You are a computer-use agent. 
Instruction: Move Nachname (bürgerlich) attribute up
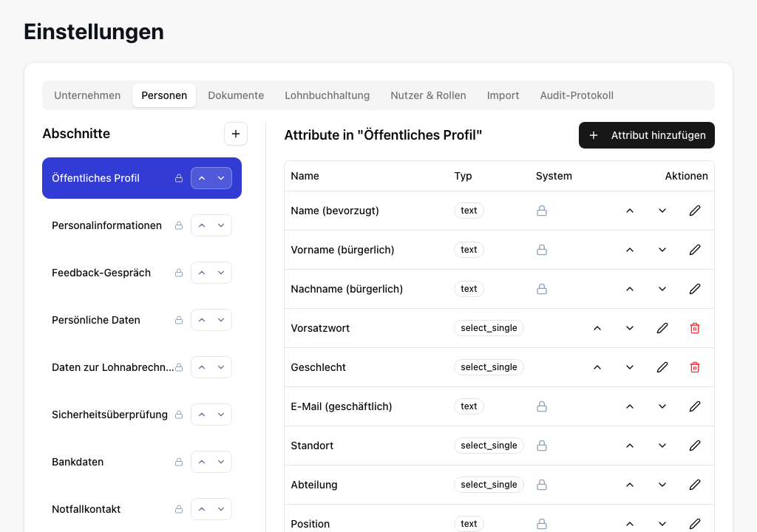pyautogui.click(x=630, y=289)
